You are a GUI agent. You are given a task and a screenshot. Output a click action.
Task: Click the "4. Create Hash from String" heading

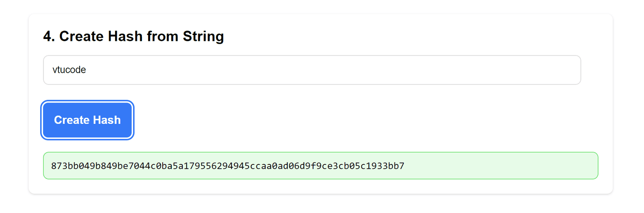(x=133, y=36)
